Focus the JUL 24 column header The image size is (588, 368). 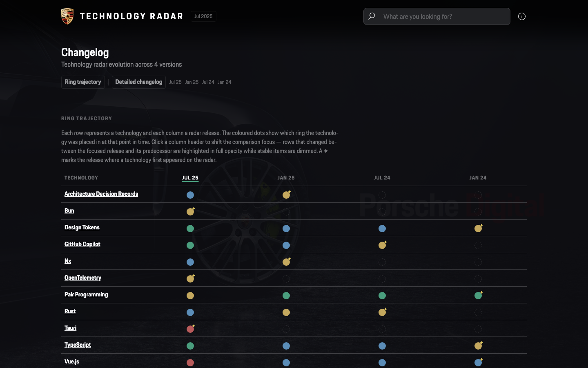click(382, 178)
